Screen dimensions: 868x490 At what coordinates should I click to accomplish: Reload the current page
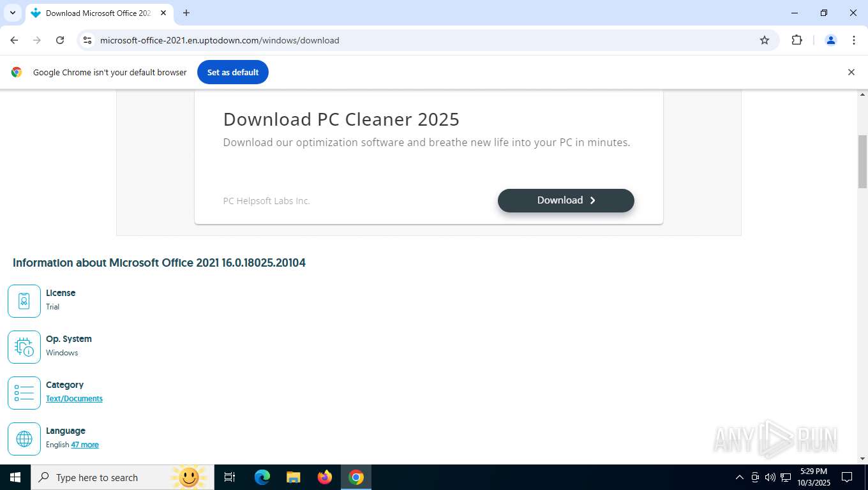point(60,40)
